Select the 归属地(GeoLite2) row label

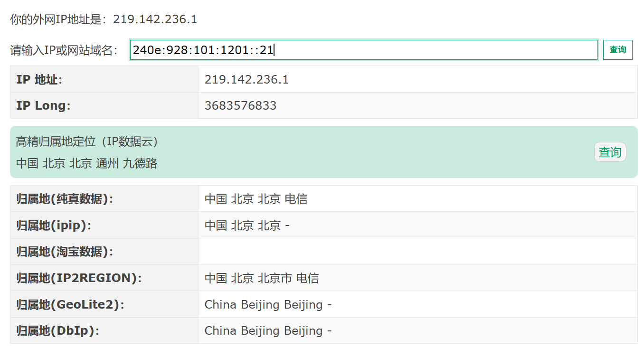click(x=70, y=304)
